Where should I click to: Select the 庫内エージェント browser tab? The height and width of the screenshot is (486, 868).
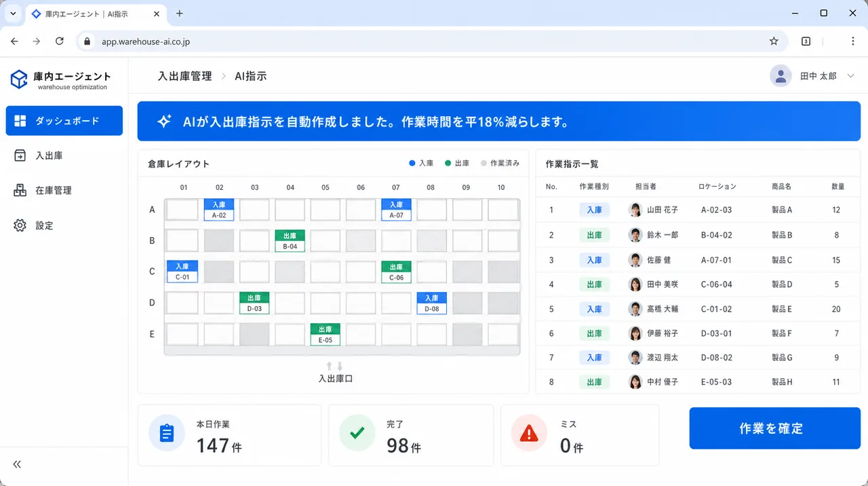[x=96, y=14]
